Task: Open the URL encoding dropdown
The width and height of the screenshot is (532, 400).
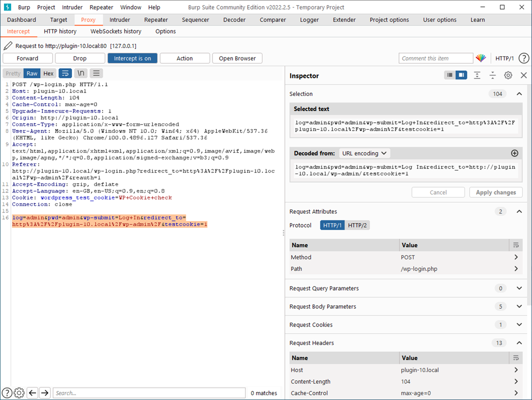Action: (x=364, y=153)
